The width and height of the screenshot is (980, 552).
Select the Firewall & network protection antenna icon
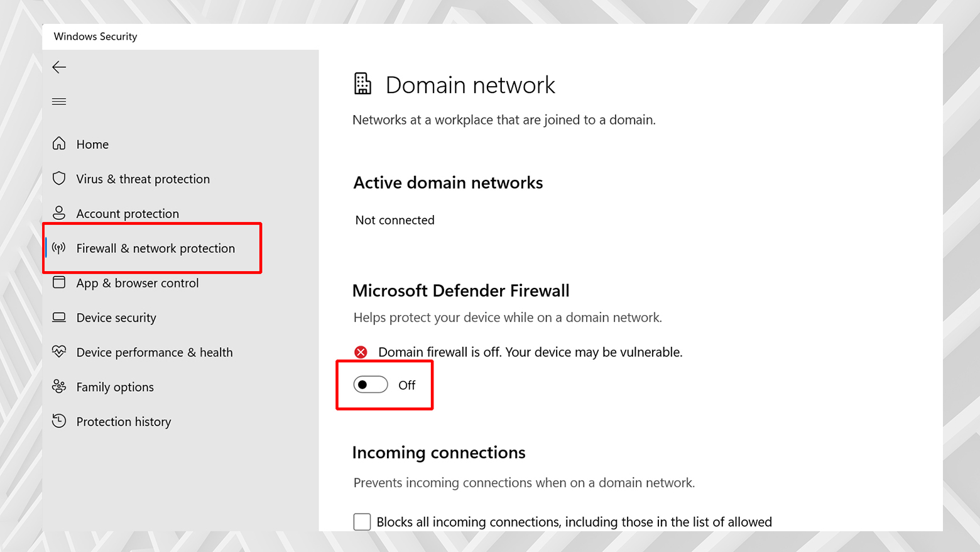[58, 248]
